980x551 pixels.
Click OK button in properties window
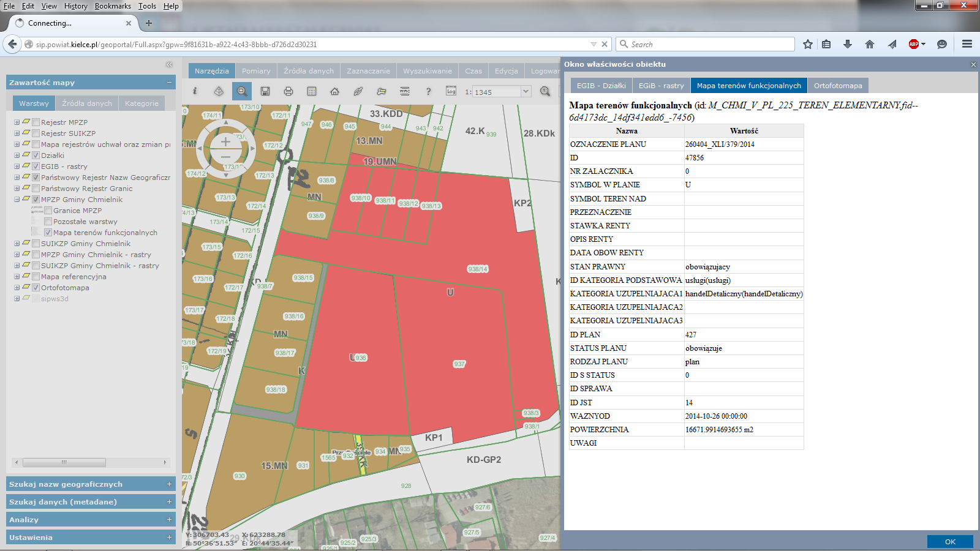coord(950,542)
